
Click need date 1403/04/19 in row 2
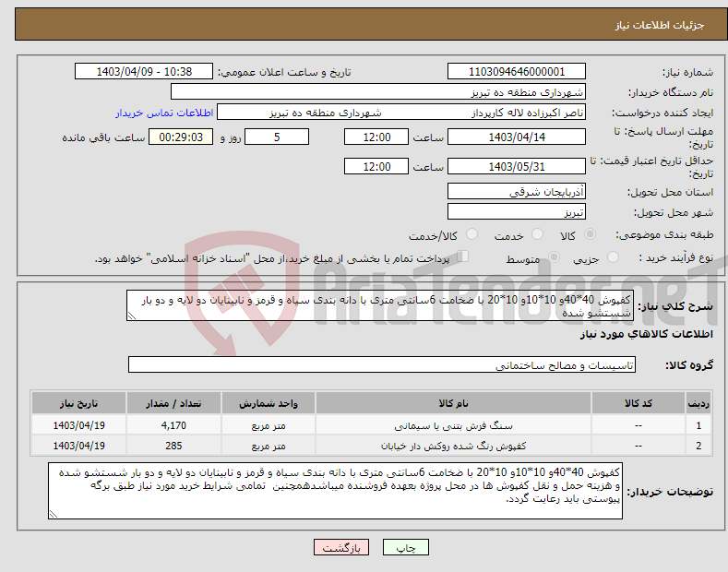coord(78,446)
